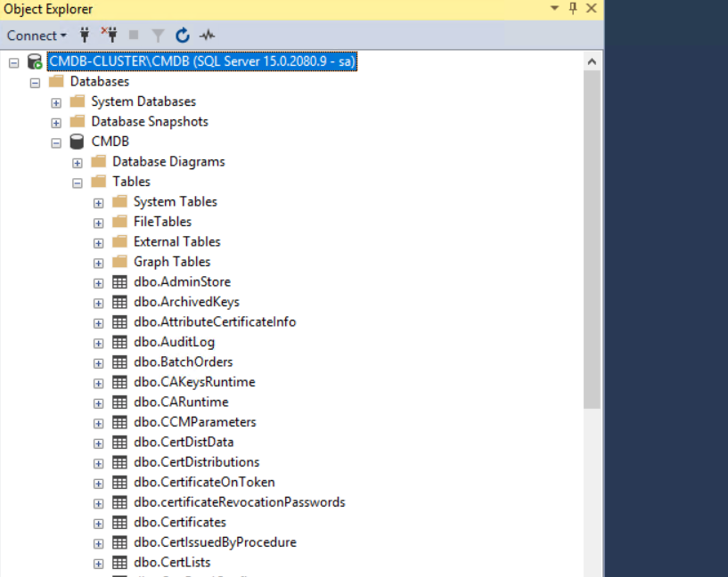The width and height of the screenshot is (728, 577).
Task: Select the dbo.ArchivedKeys table
Action: point(186,302)
